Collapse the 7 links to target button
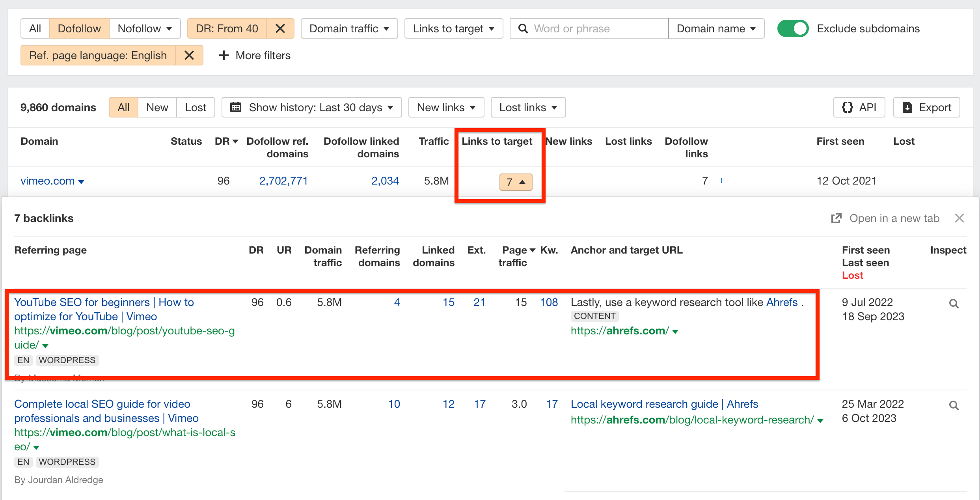The width and height of the screenshot is (980, 500). 516,182
